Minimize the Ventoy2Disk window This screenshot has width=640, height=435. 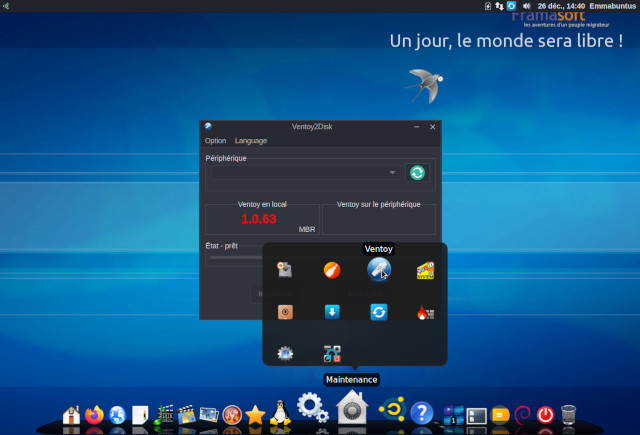point(417,127)
